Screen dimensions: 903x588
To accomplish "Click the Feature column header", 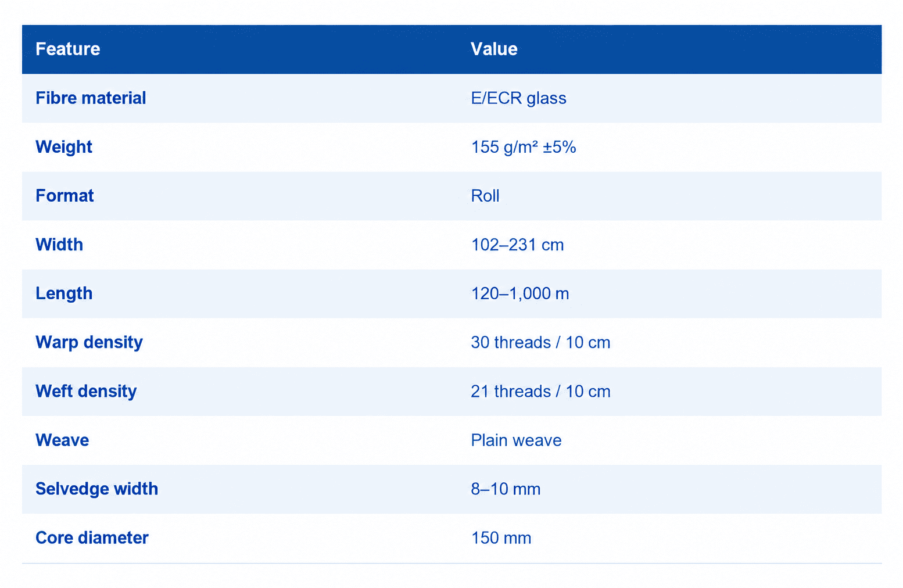I will coord(67,49).
